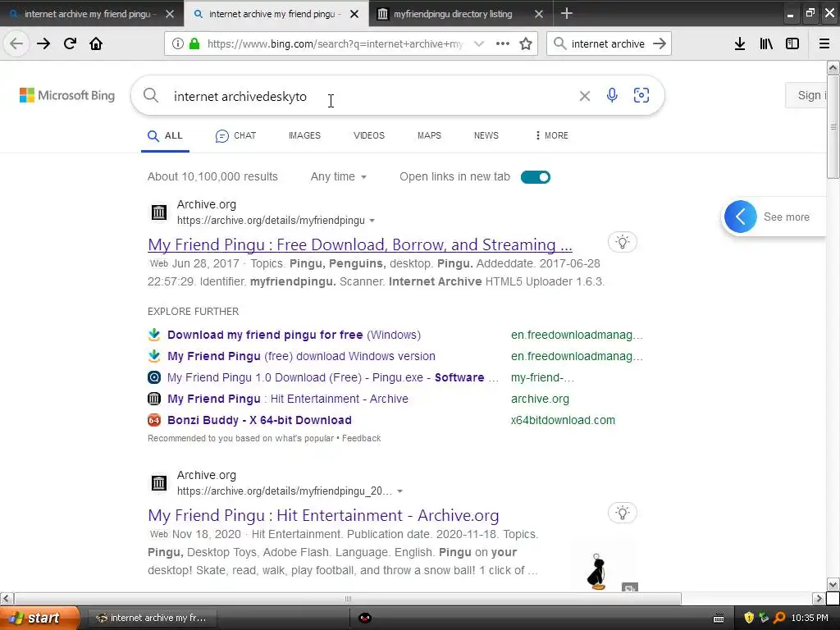This screenshot has width=840, height=630.
Task: Go back to the previous page
Action: (x=16, y=43)
